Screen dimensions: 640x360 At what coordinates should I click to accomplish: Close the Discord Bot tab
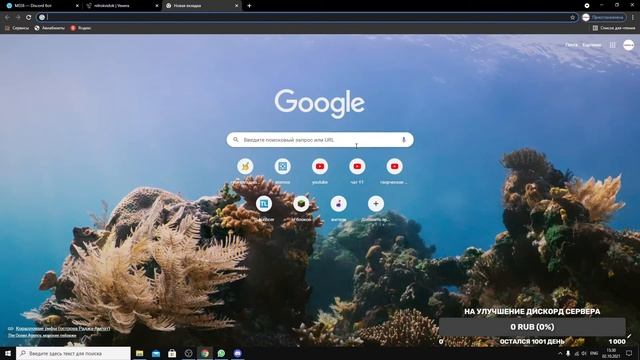coord(77,6)
